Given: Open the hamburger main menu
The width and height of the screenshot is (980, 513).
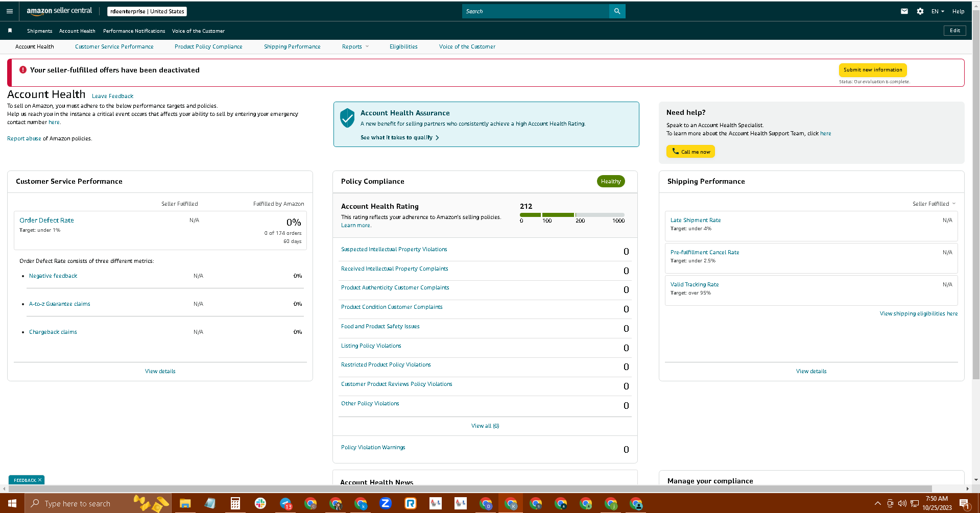Looking at the screenshot, I should point(9,11).
